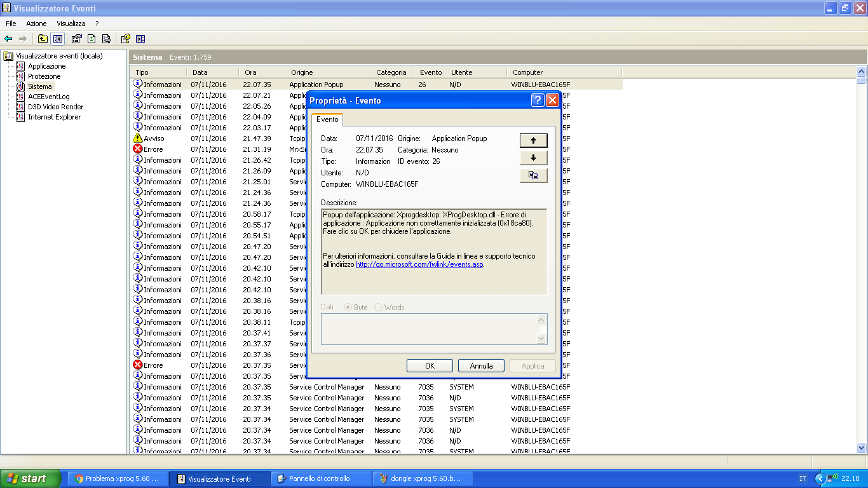This screenshot has height=488, width=868.
Task: Select the Evento tab in dialog
Action: tap(327, 119)
